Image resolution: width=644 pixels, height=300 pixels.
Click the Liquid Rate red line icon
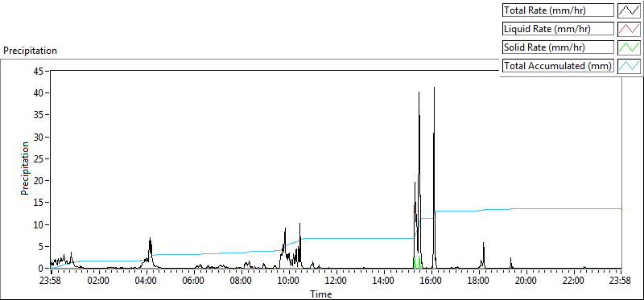(x=629, y=29)
